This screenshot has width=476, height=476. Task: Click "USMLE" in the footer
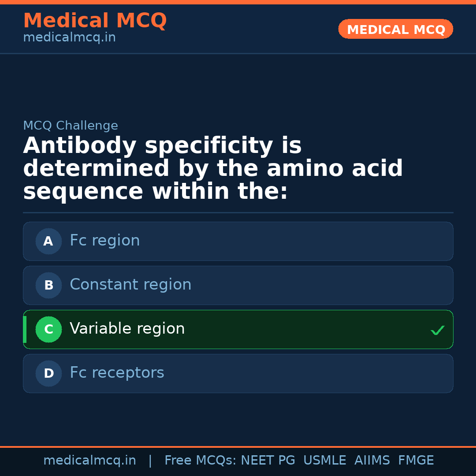click(x=324, y=461)
